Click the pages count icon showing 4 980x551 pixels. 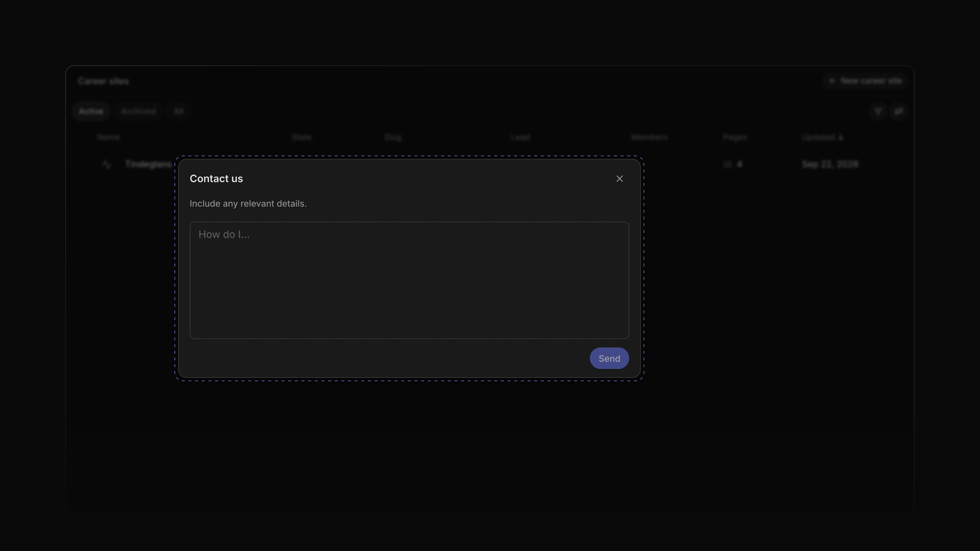tap(727, 164)
